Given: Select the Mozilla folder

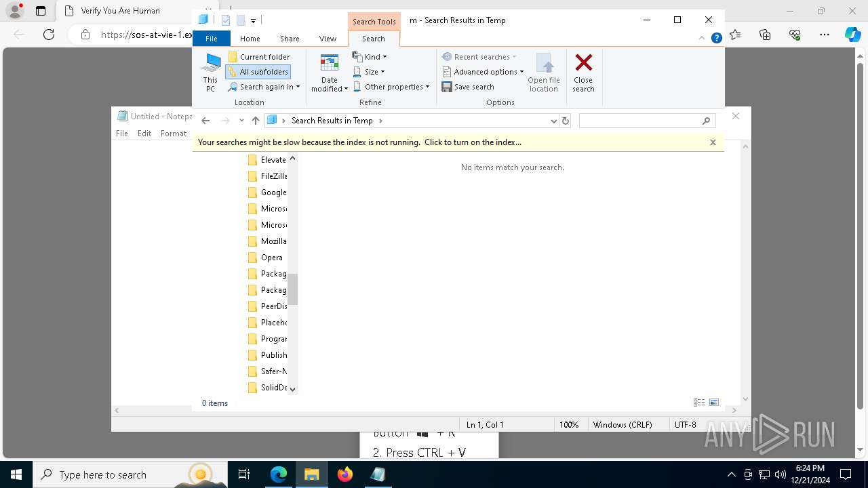Looking at the screenshot, I should click(267, 241).
